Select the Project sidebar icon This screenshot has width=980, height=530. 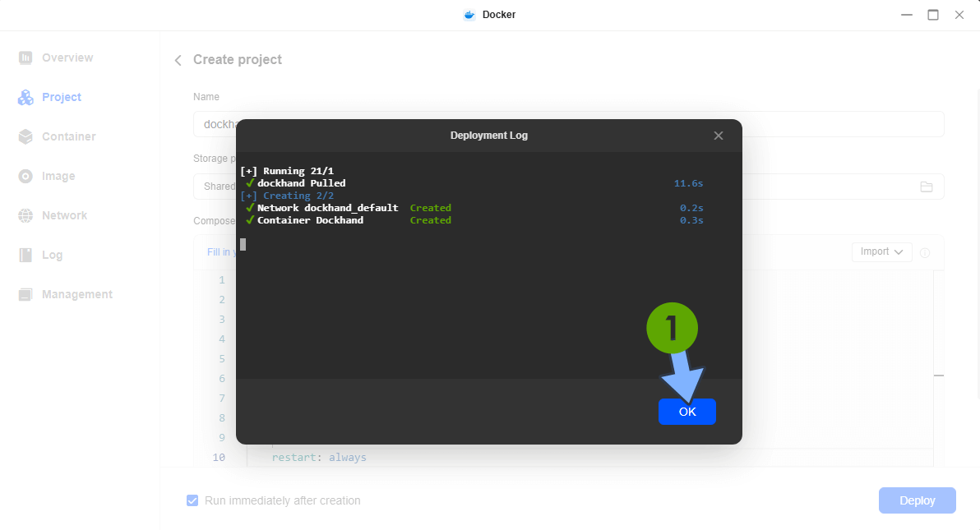26,97
